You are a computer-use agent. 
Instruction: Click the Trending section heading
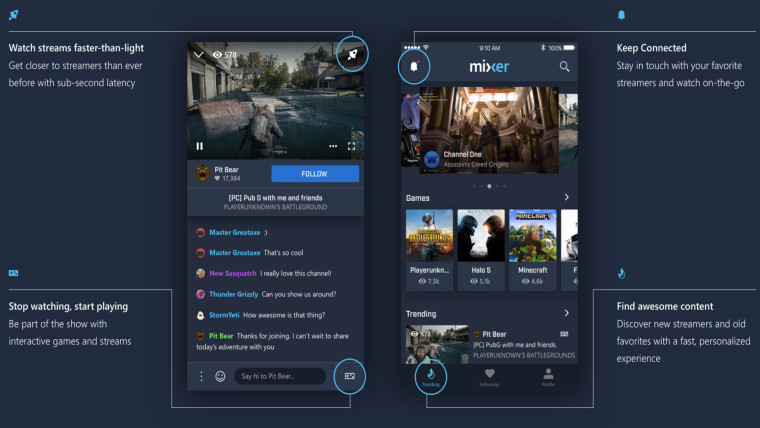point(421,314)
